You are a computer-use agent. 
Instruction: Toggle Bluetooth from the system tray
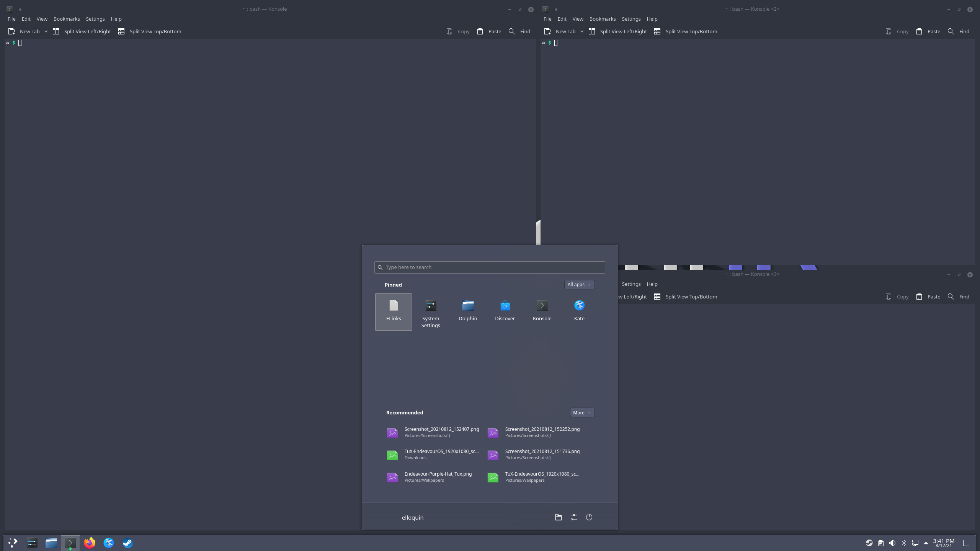click(x=904, y=543)
